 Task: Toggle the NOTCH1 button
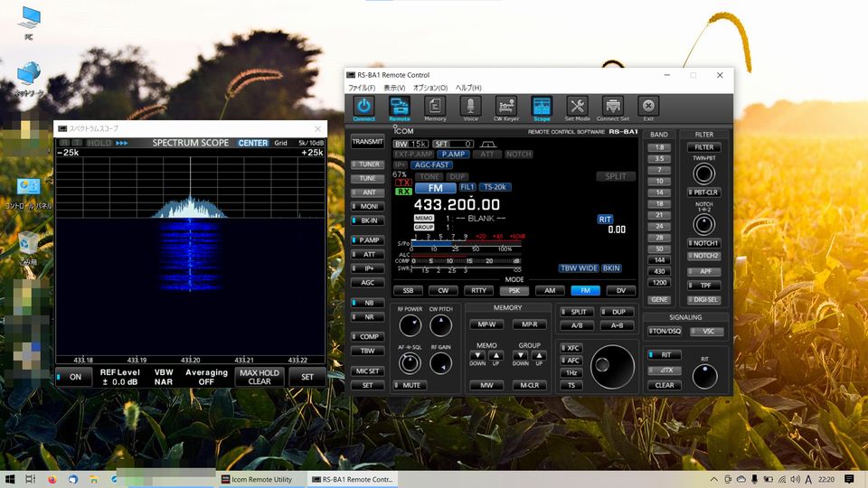[x=703, y=243]
